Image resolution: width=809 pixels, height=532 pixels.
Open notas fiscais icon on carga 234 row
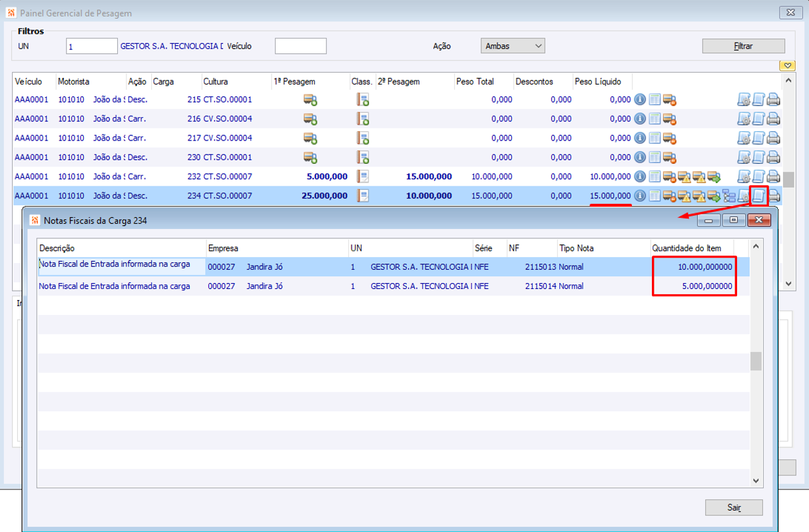click(x=758, y=196)
